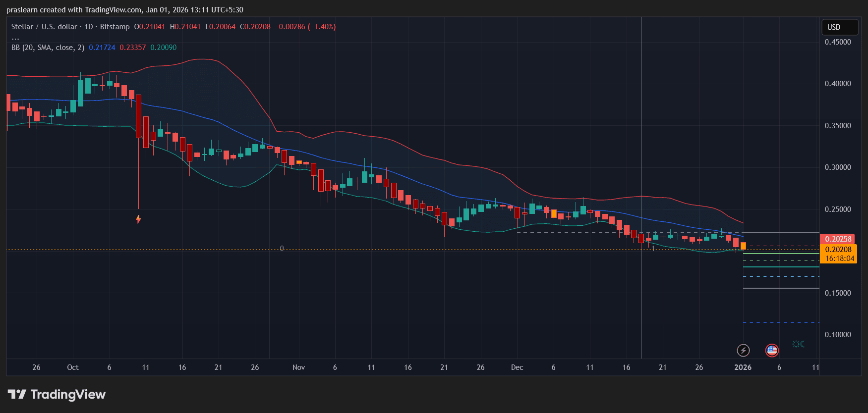Click the 0.30000 level on price scale
The image size is (868, 413).
pos(837,167)
